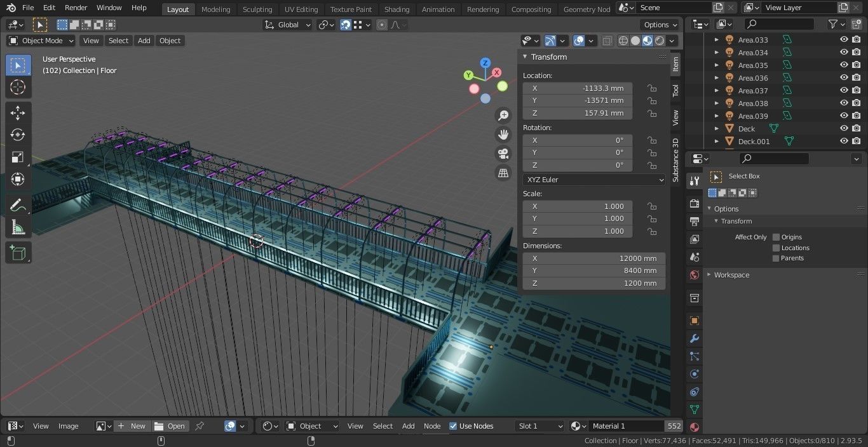Collapse the Transform panel in sidebar

tap(526, 57)
